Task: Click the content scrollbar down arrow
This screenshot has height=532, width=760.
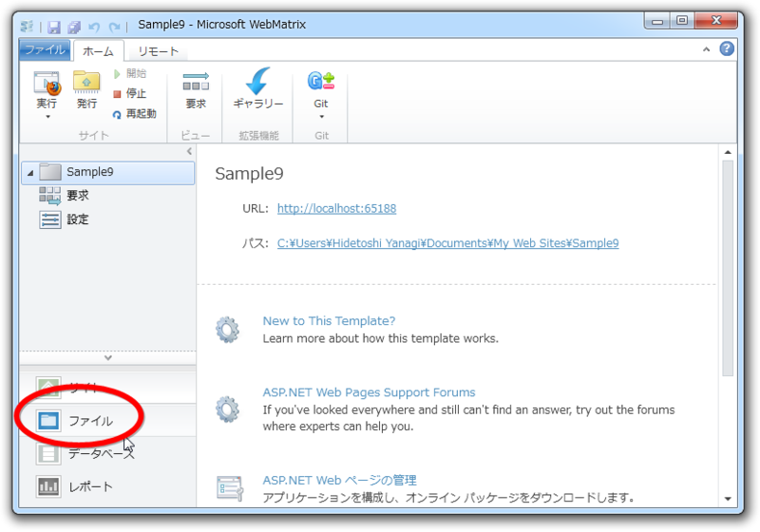Action: (x=728, y=499)
